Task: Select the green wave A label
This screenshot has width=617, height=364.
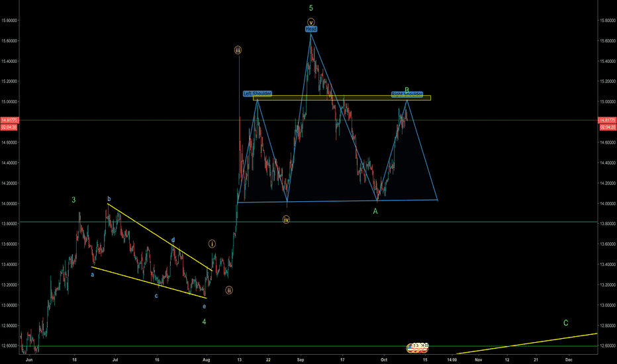Action: 375,212
